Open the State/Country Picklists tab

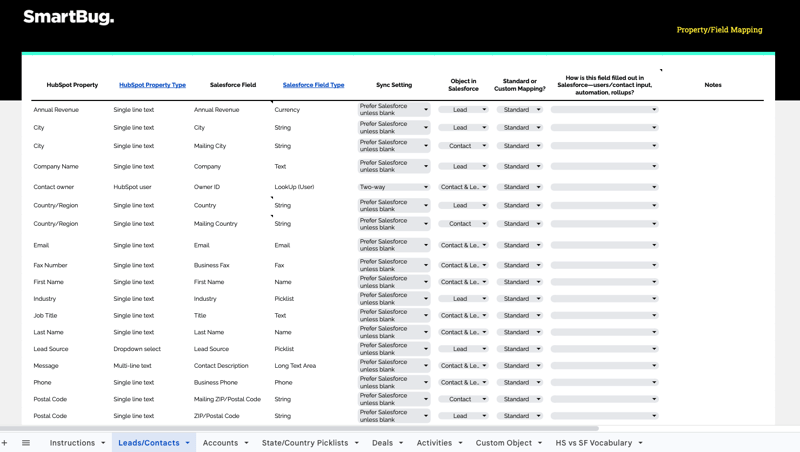[305, 443]
